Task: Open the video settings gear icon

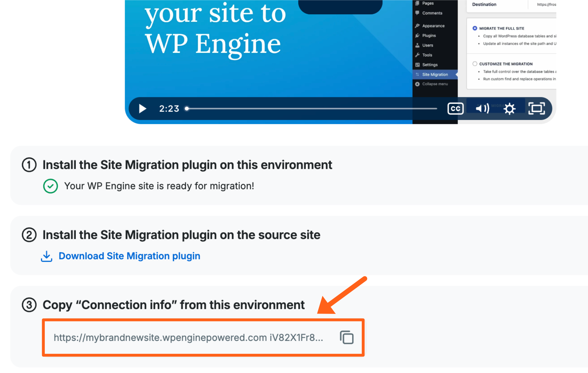Action: tap(509, 109)
